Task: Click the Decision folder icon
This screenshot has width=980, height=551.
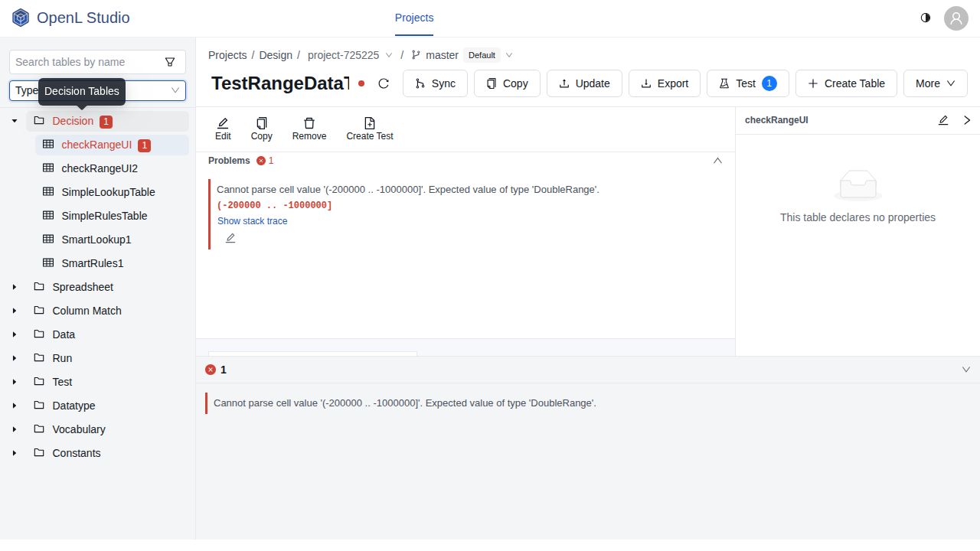Action: [39, 121]
